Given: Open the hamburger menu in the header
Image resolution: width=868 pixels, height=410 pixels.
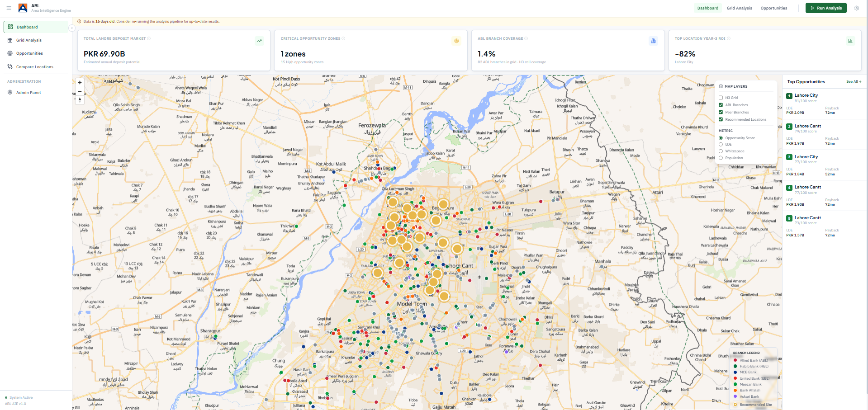Looking at the screenshot, I should click(x=9, y=8).
